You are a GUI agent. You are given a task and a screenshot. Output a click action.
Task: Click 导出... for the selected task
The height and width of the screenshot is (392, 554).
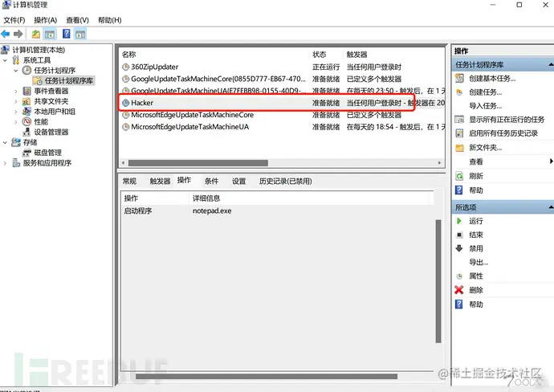(x=479, y=263)
